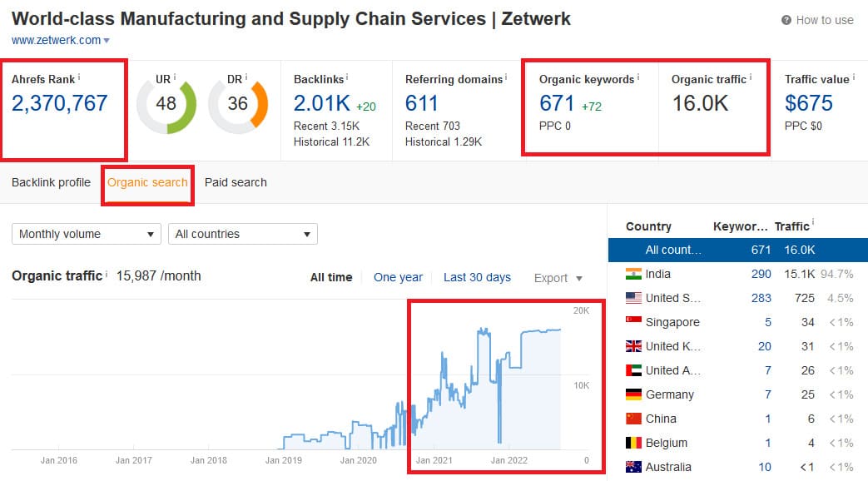
Task: Select the All time range option
Action: pyautogui.click(x=331, y=277)
